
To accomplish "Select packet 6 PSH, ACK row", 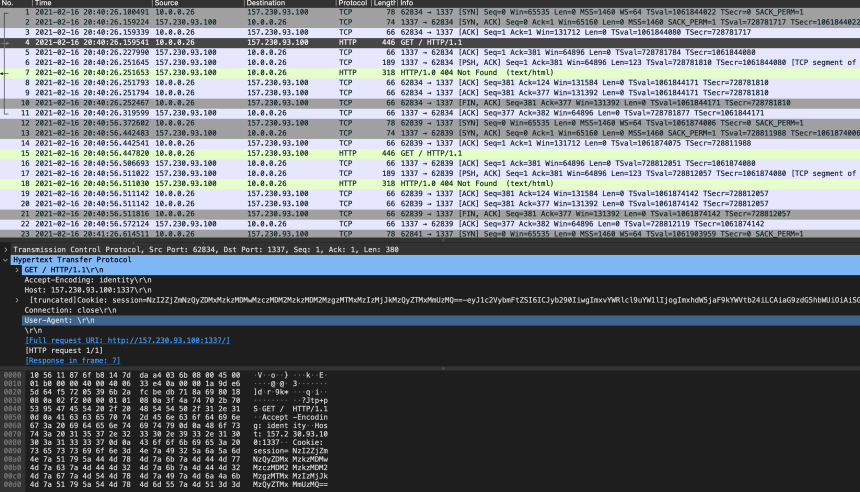I will coord(430,63).
